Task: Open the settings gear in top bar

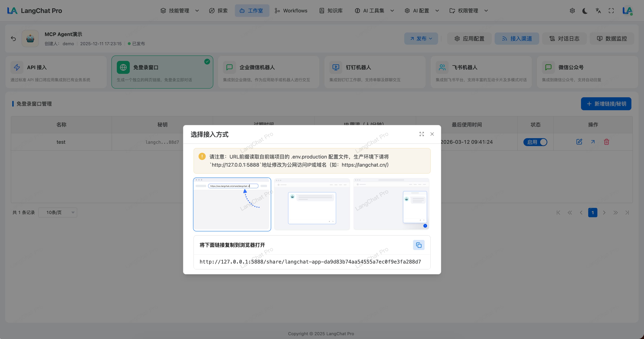Action: pyautogui.click(x=572, y=11)
